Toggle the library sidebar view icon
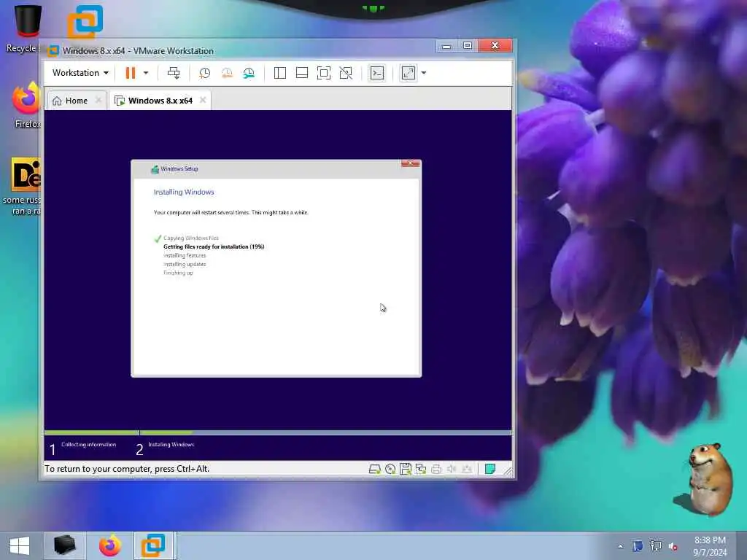 coord(280,73)
